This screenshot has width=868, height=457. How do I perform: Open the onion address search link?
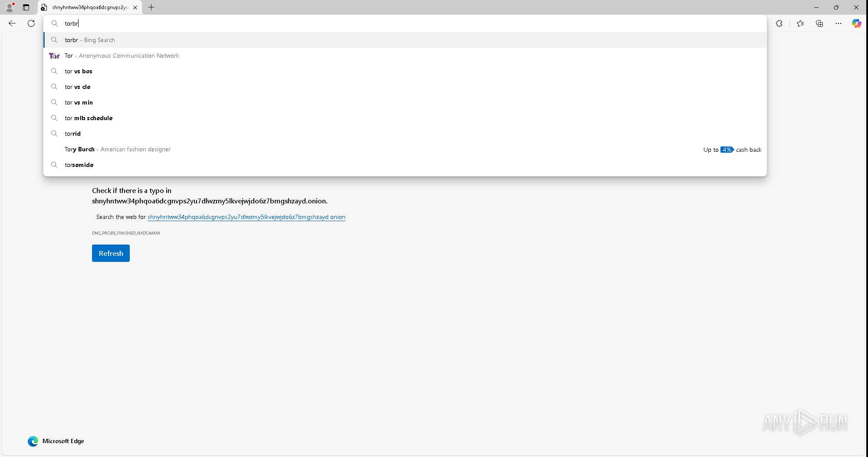click(247, 217)
